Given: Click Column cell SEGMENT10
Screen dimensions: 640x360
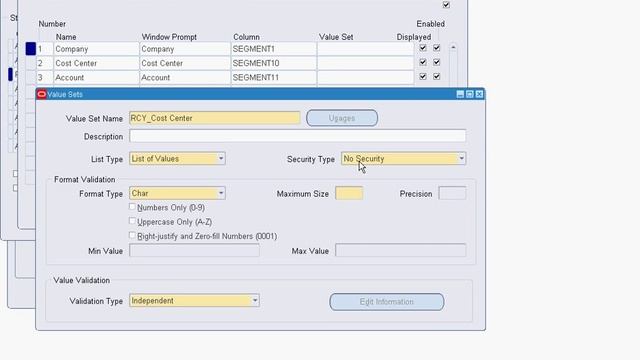Looking at the screenshot, I should (x=273, y=63).
